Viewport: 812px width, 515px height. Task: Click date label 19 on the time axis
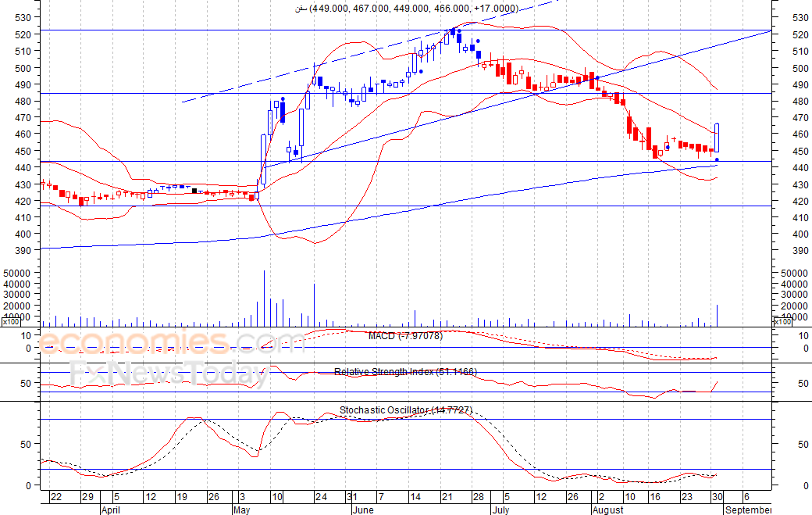click(182, 497)
